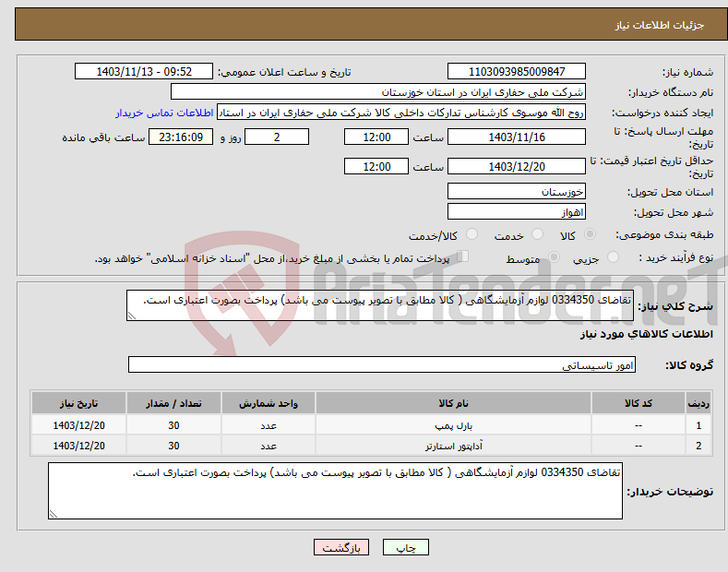Click the need number field 1103093985009847
This screenshot has width=728, height=572.
(517, 72)
